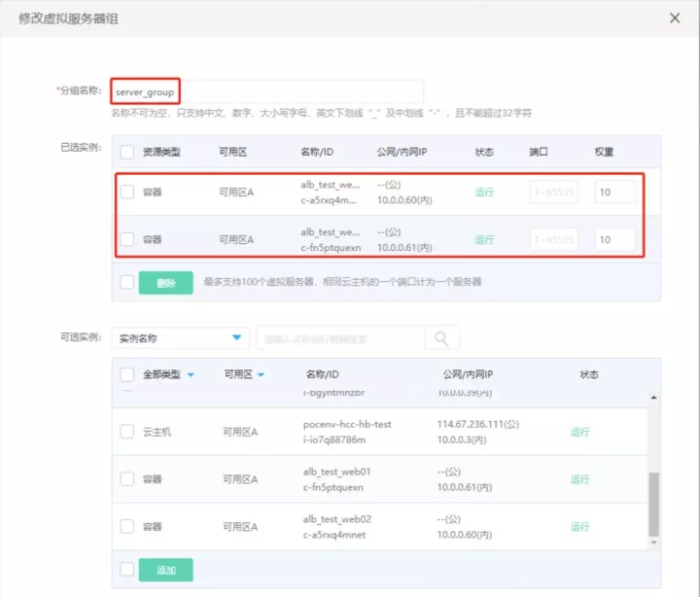Click the green 添加 add button
The height and width of the screenshot is (597, 700).
[165, 570]
